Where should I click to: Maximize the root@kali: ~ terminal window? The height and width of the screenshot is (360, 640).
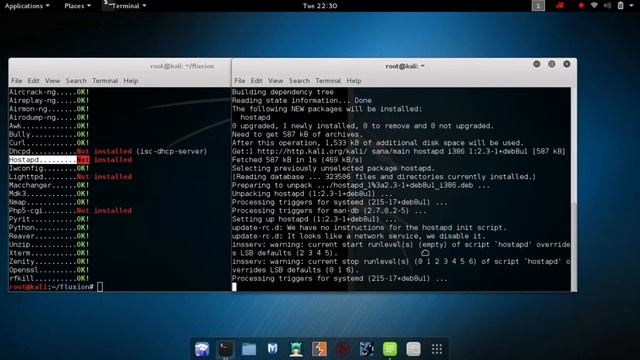coord(552,64)
